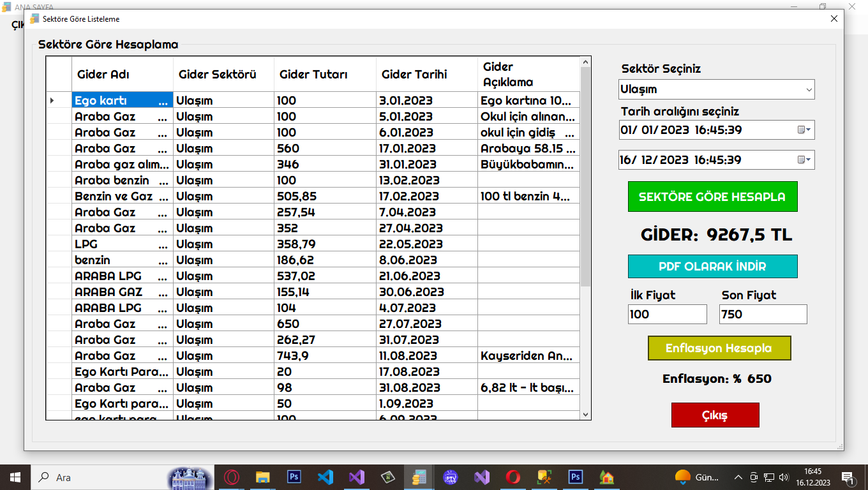
Task: Click the table's scroll down arrow
Action: click(586, 415)
